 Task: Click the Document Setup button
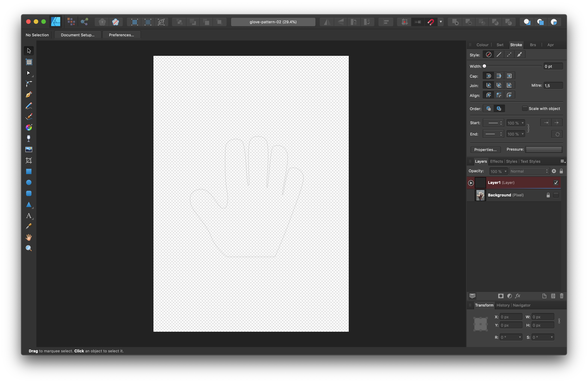[78, 35]
